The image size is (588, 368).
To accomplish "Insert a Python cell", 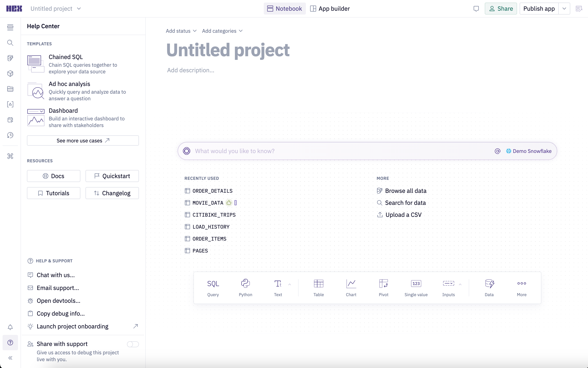I will click(x=245, y=287).
